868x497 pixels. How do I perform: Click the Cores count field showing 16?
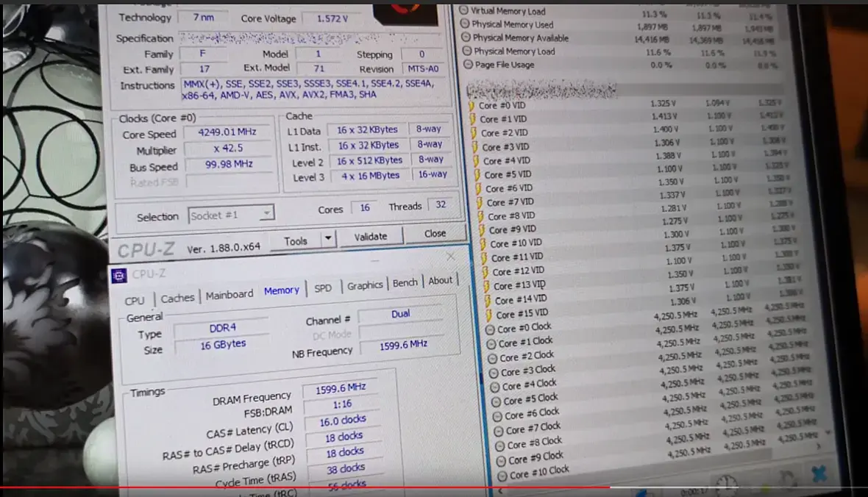pos(365,207)
